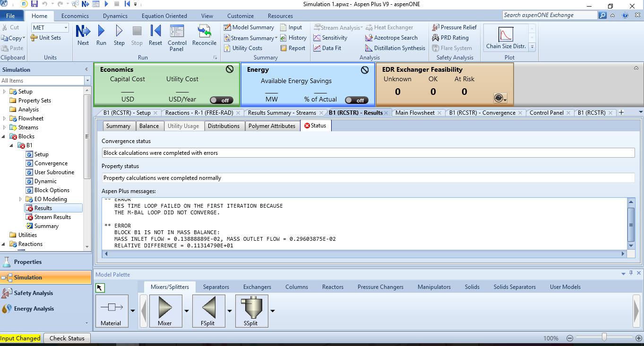Toggle the Economics off switch on
This screenshot has height=346, width=644.
tap(221, 100)
